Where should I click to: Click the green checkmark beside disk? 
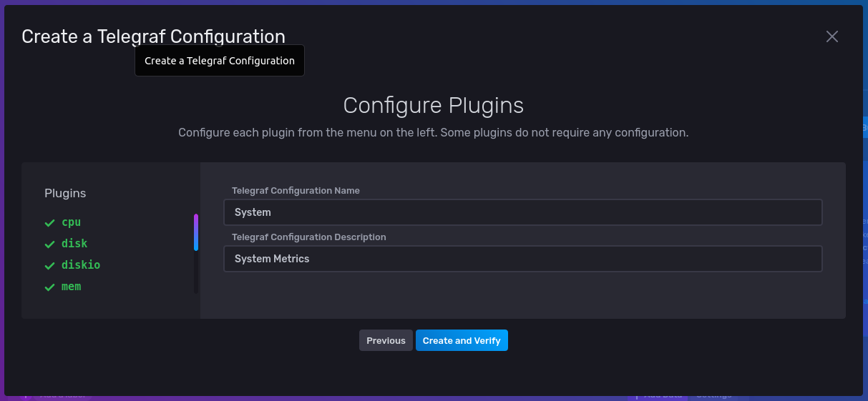pyautogui.click(x=49, y=244)
